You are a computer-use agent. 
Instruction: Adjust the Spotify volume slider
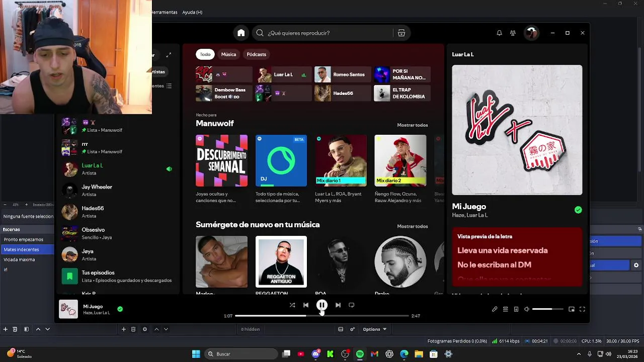547,309
